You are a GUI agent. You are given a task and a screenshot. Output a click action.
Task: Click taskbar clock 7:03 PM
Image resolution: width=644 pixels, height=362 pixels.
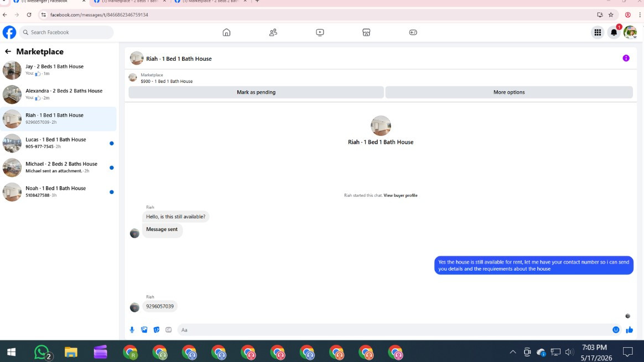pos(594,348)
